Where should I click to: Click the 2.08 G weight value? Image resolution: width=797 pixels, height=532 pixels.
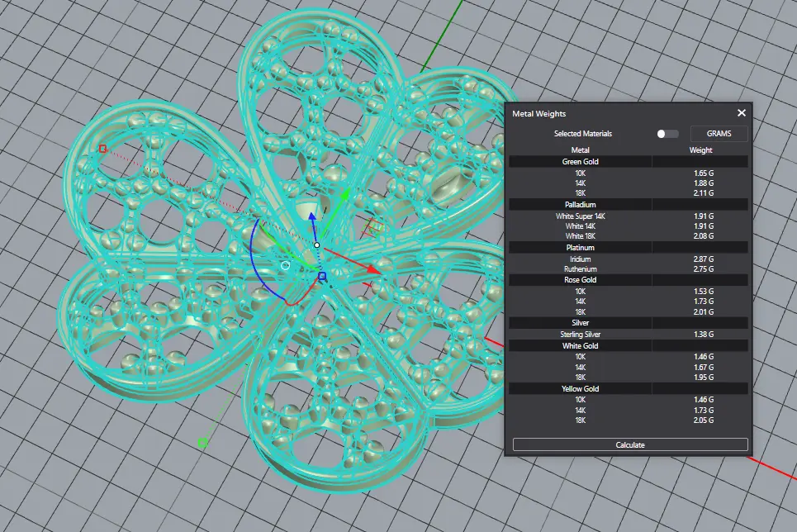(704, 236)
